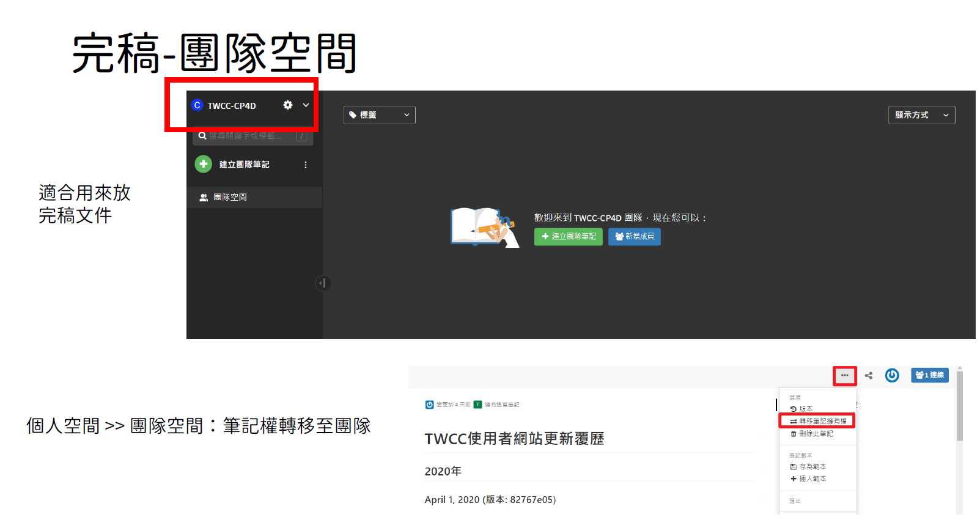Open the ellipsis more-options button
This screenshot has width=980, height=525.
[844, 376]
